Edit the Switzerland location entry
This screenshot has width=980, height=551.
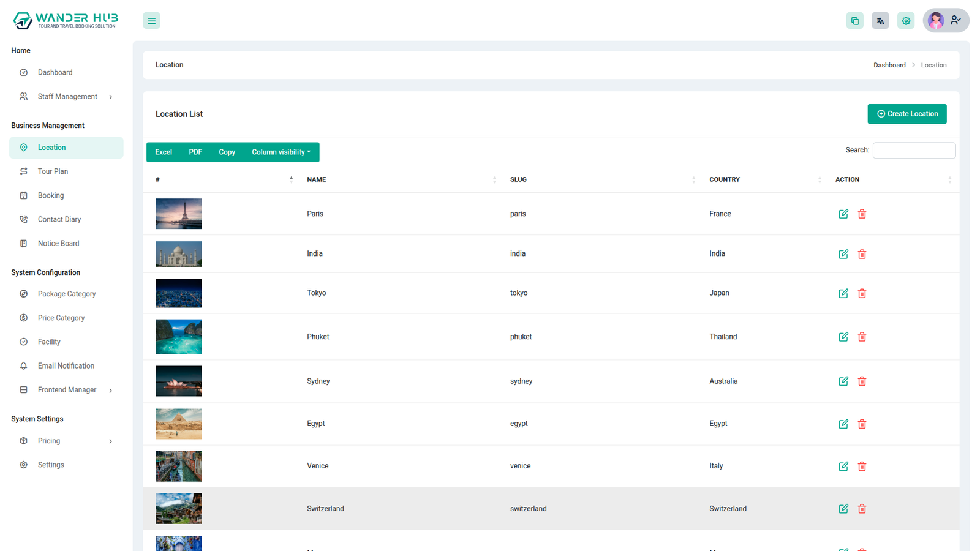click(x=843, y=509)
